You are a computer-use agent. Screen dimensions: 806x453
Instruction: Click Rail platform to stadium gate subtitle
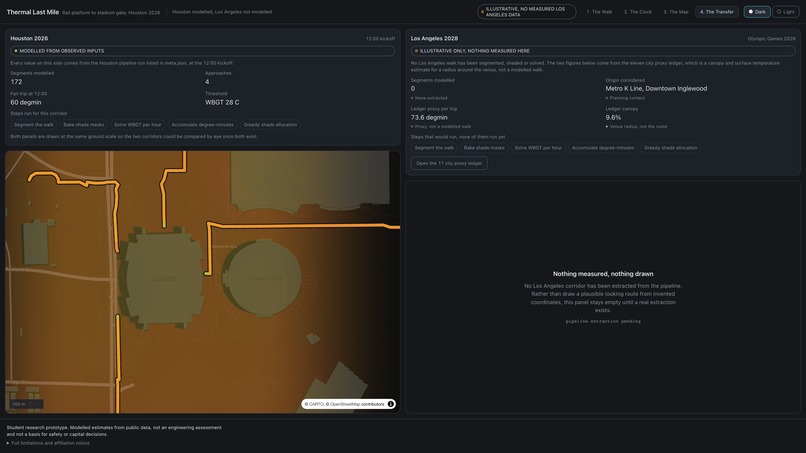(x=111, y=12)
